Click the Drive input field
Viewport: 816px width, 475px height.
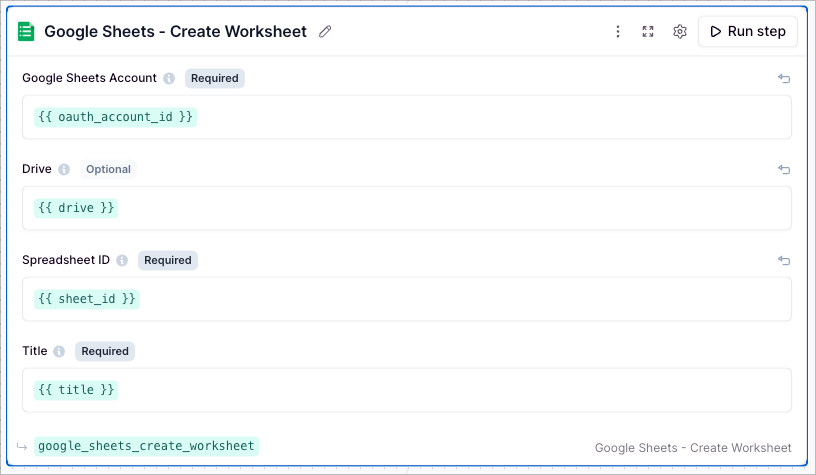click(407, 208)
